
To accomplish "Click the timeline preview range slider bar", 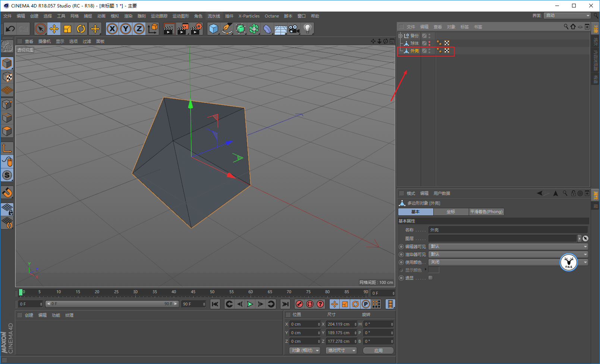I will (x=112, y=304).
